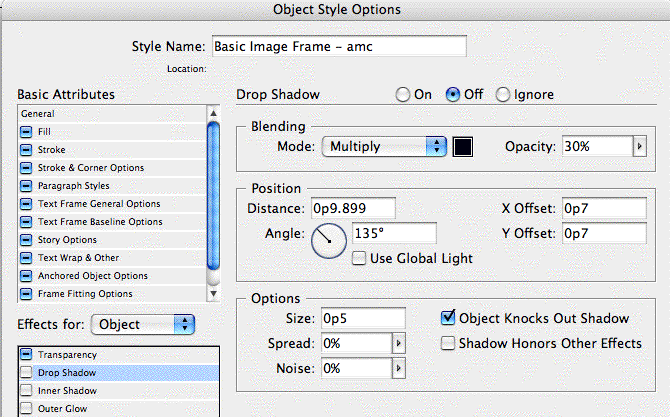670x417 pixels.
Task: Toggle the Transparency effect checkbox
Action: (x=26, y=354)
